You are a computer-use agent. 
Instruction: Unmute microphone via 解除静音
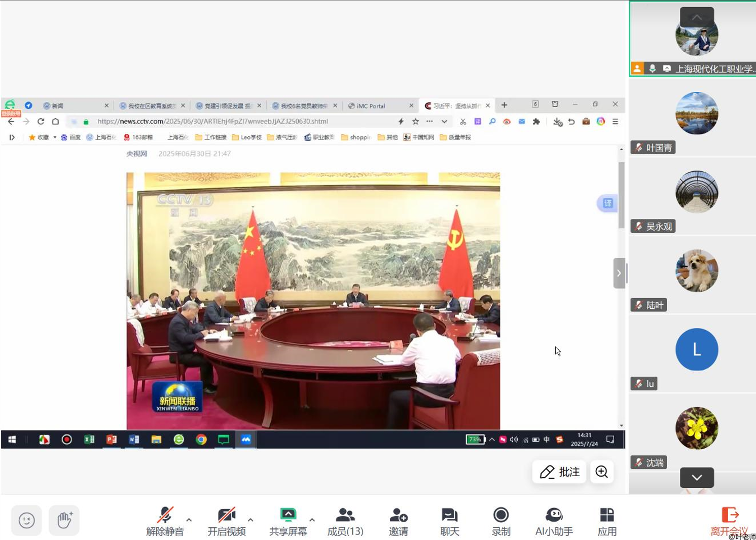165,521
